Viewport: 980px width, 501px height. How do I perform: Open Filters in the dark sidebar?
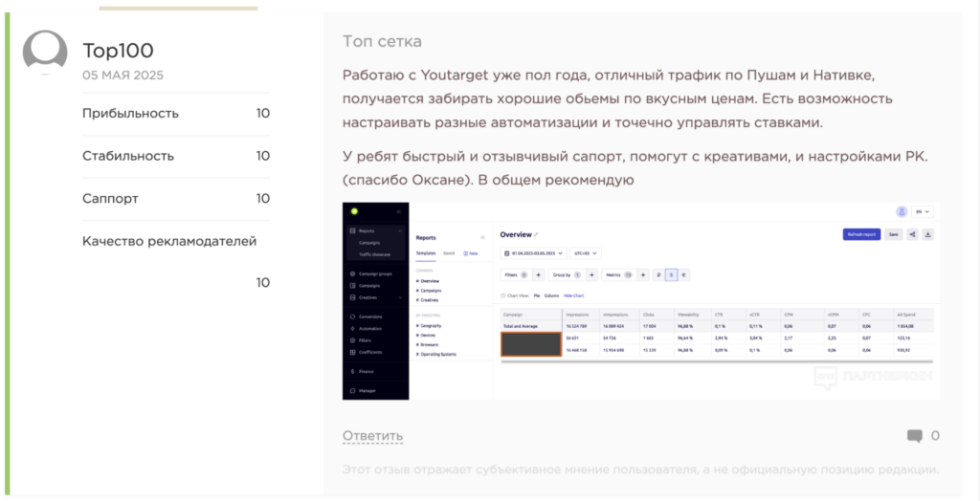point(361,340)
